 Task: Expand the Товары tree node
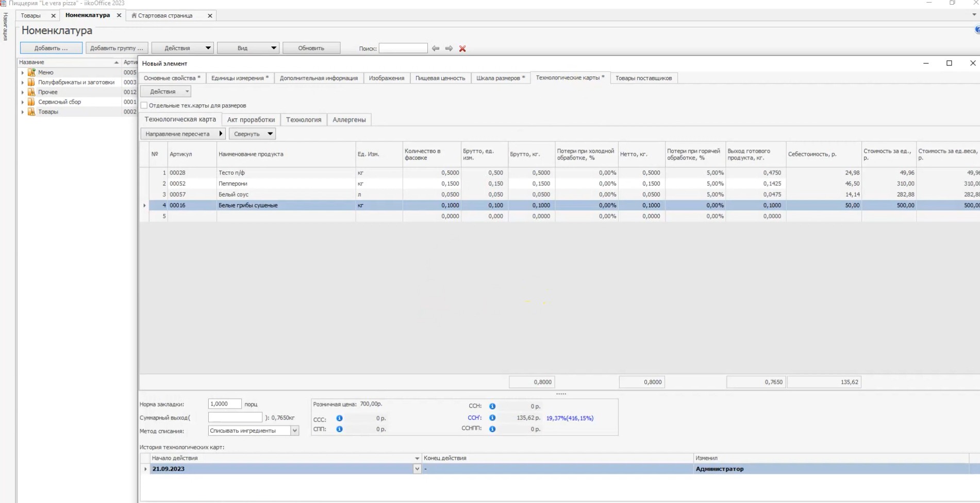point(23,111)
